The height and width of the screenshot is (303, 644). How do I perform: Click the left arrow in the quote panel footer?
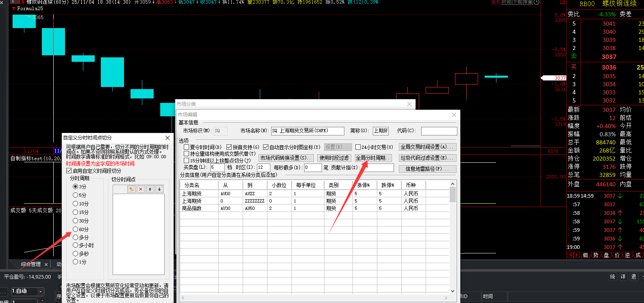(571, 255)
